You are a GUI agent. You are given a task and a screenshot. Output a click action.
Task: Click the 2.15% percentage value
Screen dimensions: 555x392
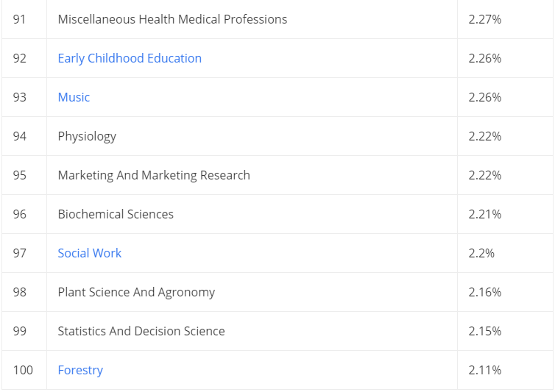485,331
